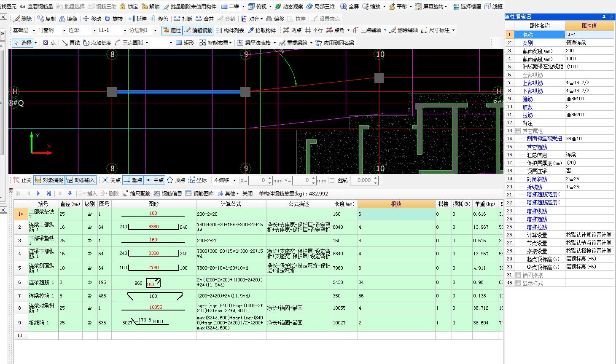This screenshot has width=616, height=364.
Task: Click the 两点 auxiliary axis tool
Action: [292, 30]
